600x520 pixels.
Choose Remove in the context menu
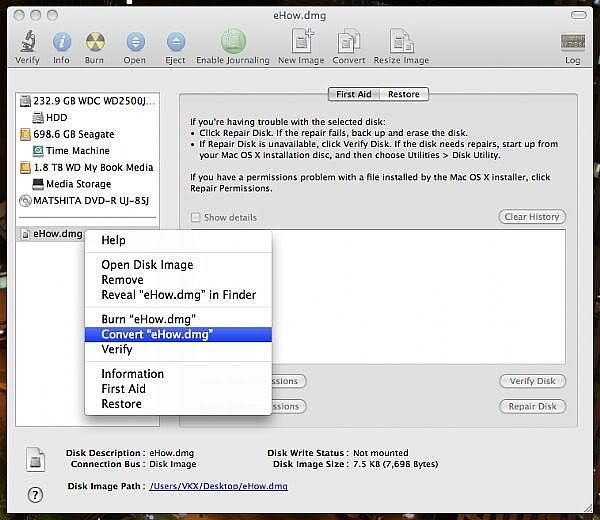178,280
